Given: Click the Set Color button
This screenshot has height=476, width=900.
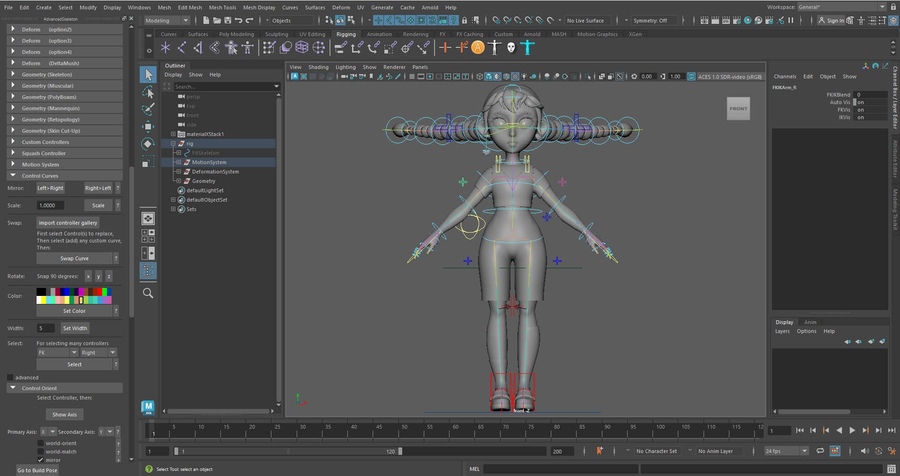Looking at the screenshot, I should tap(75, 310).
